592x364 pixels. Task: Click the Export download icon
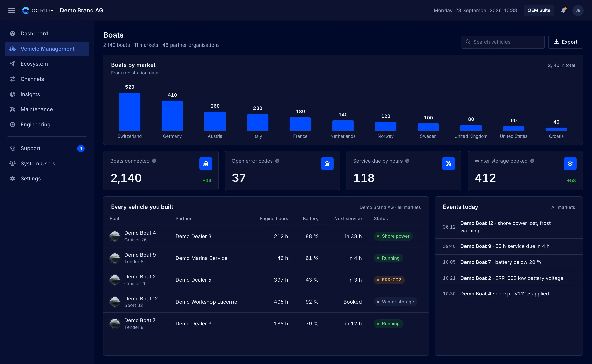556,42
